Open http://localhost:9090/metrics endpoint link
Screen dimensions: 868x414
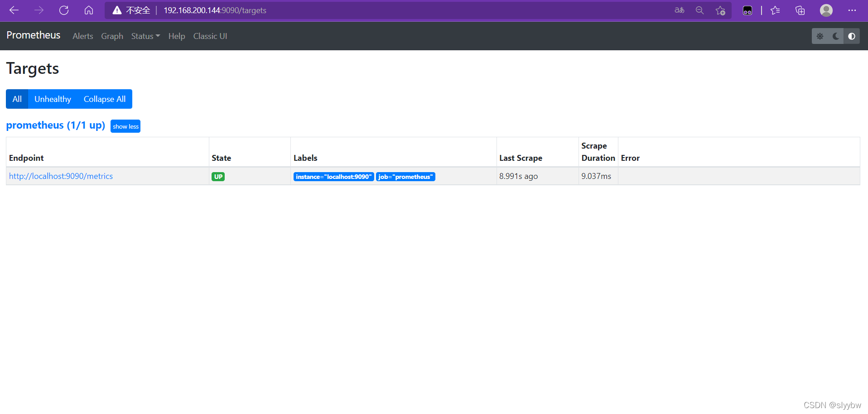pyautogui.click(x=61, y=176)
